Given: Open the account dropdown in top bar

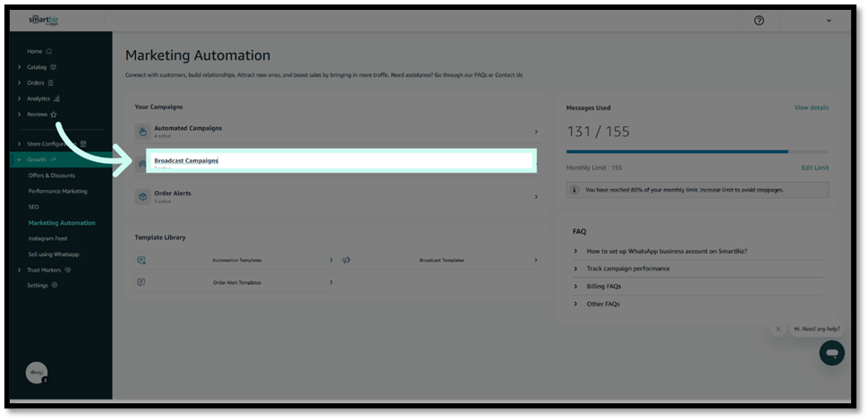Looking at the screenshot, I should point(828,20).
